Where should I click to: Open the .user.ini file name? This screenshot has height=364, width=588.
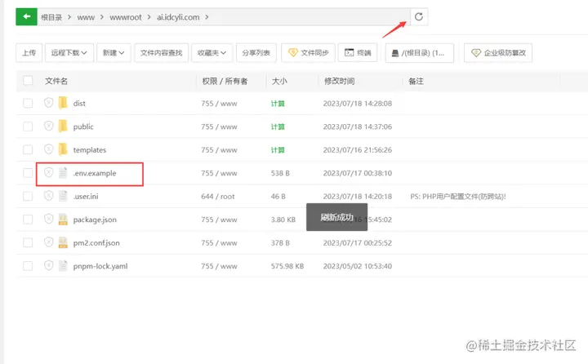pos(86,196)
